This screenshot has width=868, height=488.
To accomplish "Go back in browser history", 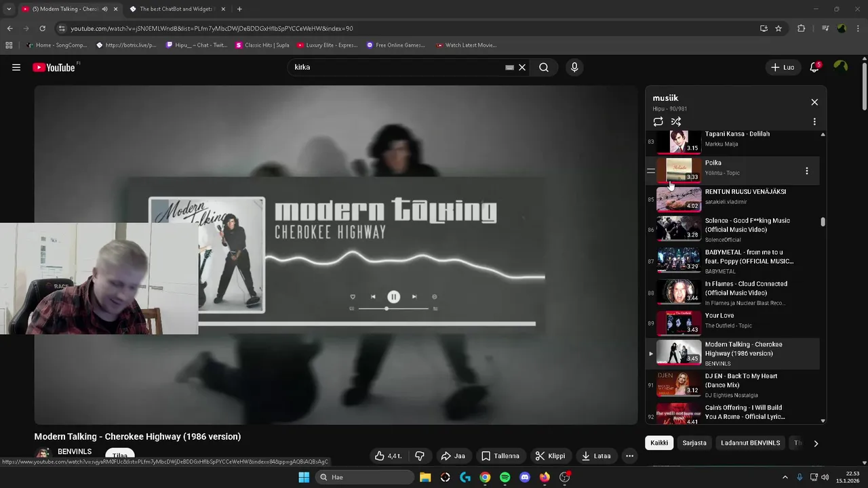I will coord(9,28).
